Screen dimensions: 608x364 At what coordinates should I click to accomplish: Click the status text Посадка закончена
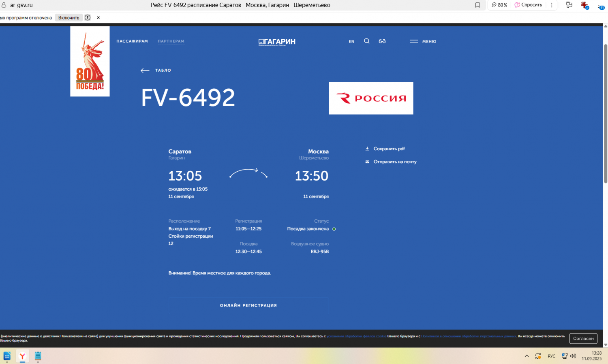(x=308, y=229)
